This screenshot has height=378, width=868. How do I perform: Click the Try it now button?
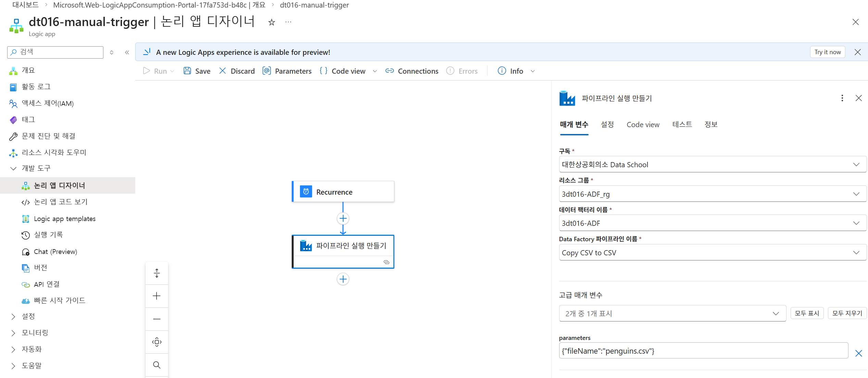pyautogui.click(x=827, y=52)
